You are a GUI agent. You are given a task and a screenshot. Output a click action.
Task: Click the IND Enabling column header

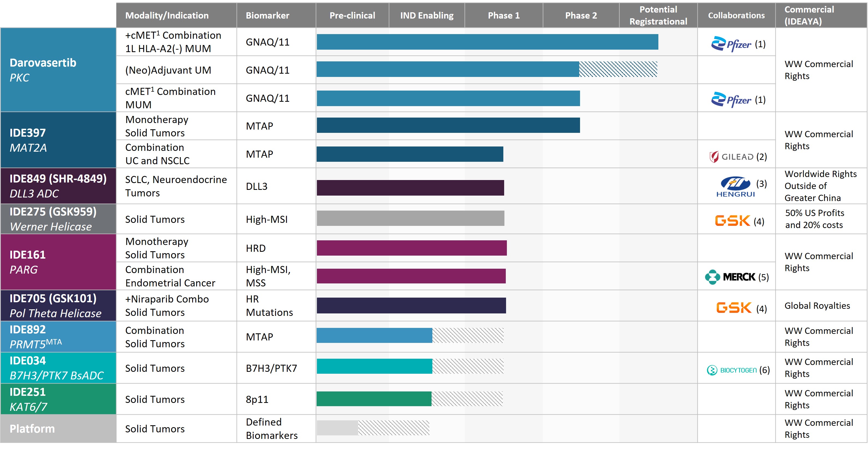tap(426, 16)
